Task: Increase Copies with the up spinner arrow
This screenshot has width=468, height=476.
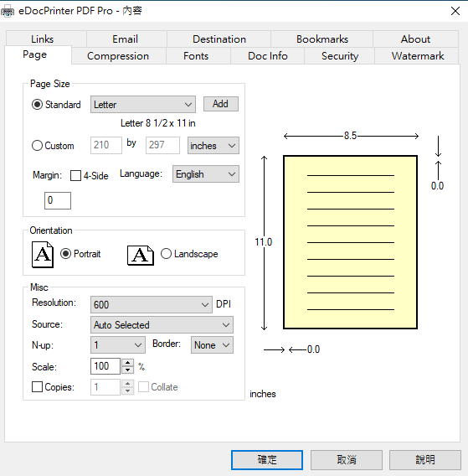Action: (128, 384)
